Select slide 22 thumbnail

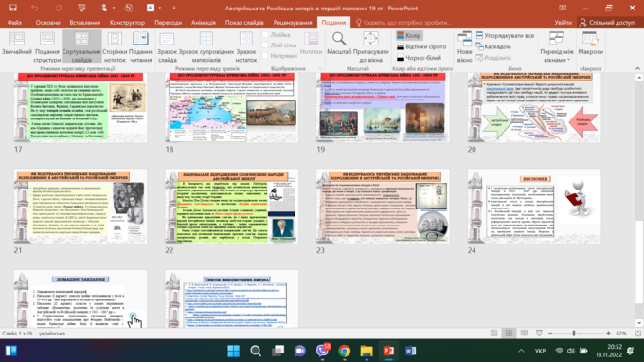tap(232, 207)
